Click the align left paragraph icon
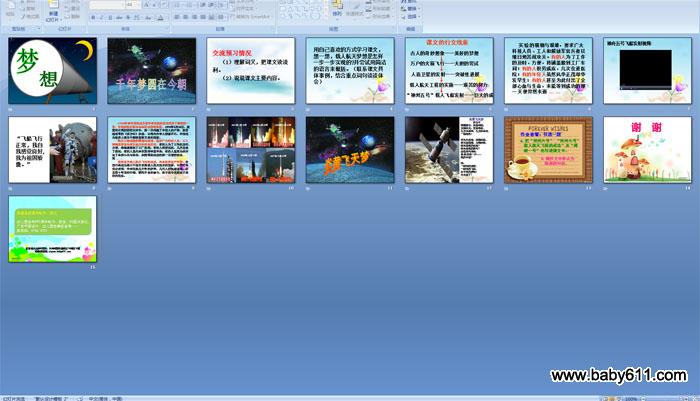Image resolution: width=700 pixels, height=401 pixels. pos(177,17)
